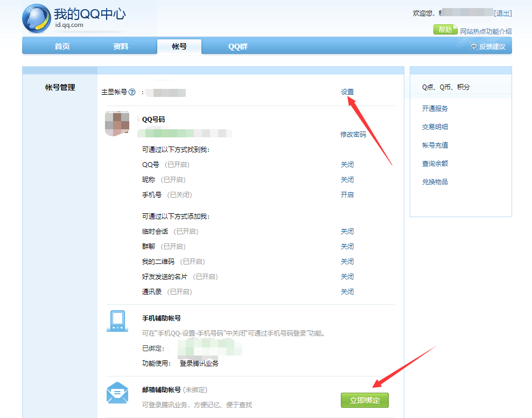Disable adding via 我的二维码
The image size is (532, 418).
(347, 262)
